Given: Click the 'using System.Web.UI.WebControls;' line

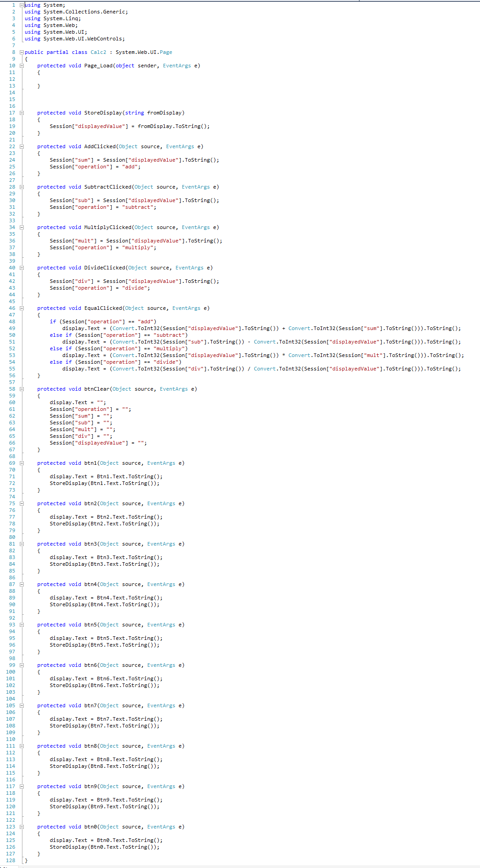Looking at the screenshot, I should pyautogui.click(x=75, y=39).
